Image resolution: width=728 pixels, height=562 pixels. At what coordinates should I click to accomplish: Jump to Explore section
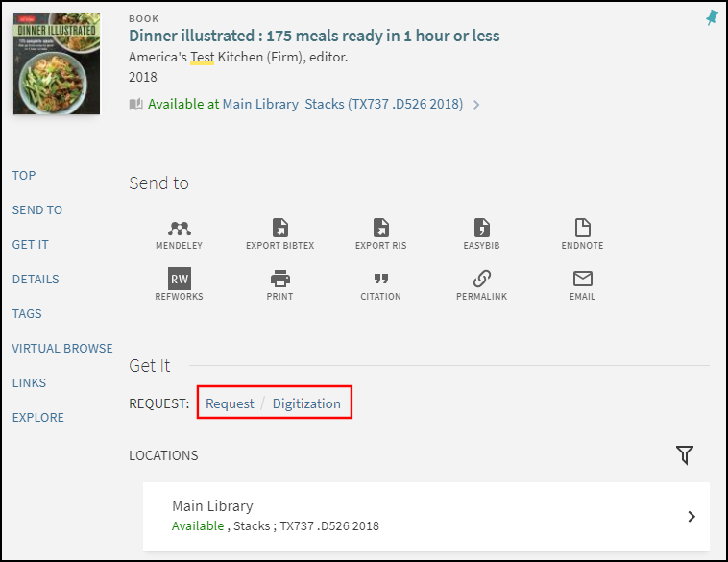(x=38, y=418)
